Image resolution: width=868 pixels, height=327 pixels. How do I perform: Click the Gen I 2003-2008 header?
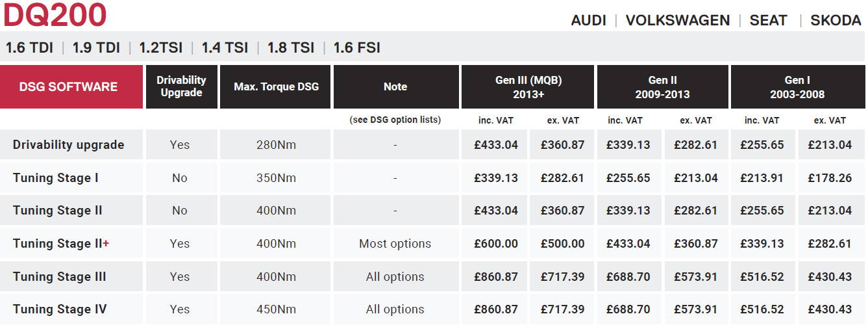pos(797,86)
